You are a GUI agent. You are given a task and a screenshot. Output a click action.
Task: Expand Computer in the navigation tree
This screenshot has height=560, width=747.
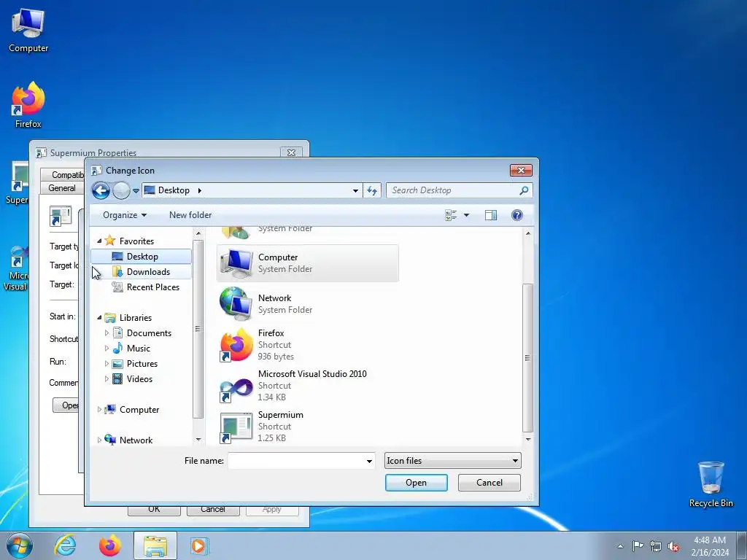99,410
